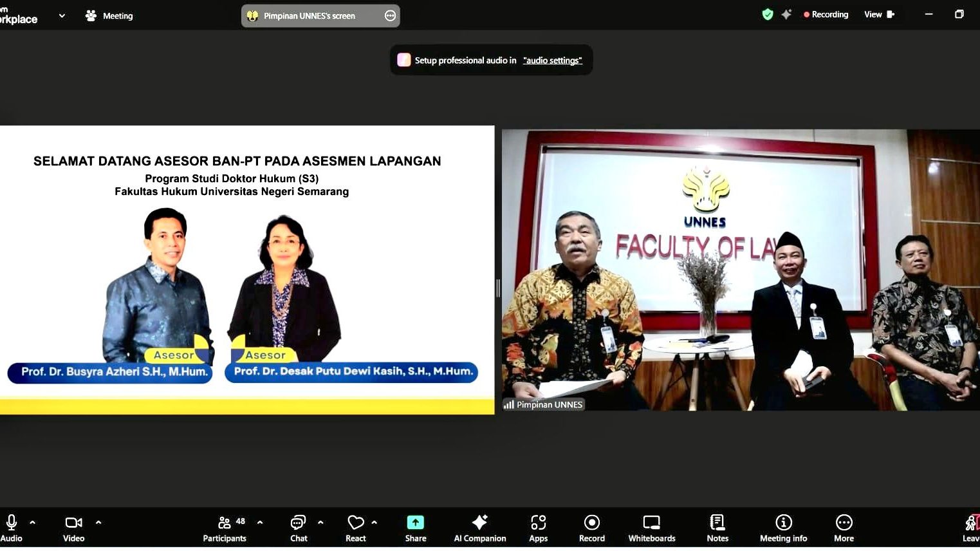This screenshot has height=551, width=980.
Task: Open the AI Companion panel
Action: click(479, 527)
